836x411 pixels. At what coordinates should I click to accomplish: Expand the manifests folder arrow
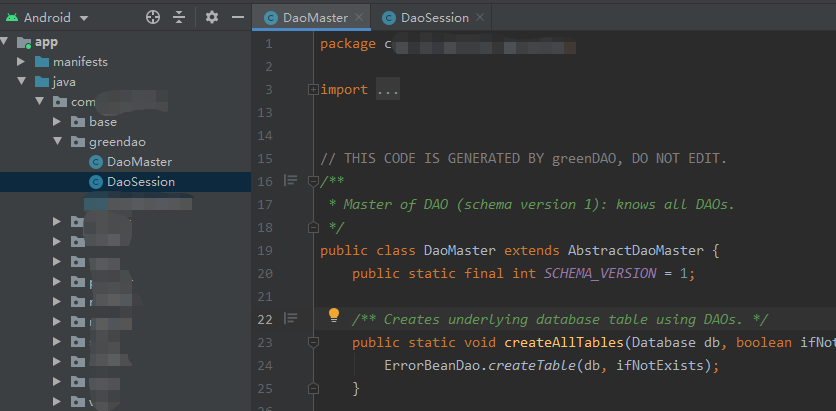tap(21, 62)
